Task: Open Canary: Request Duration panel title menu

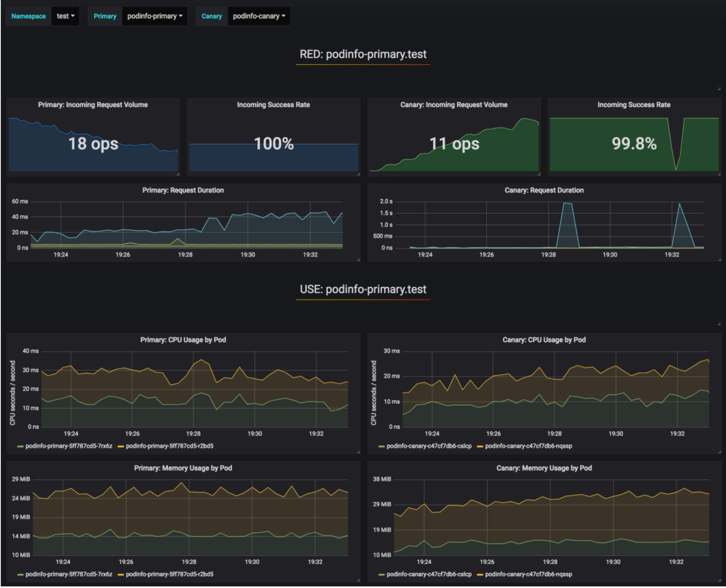Action: coord(544,190)
